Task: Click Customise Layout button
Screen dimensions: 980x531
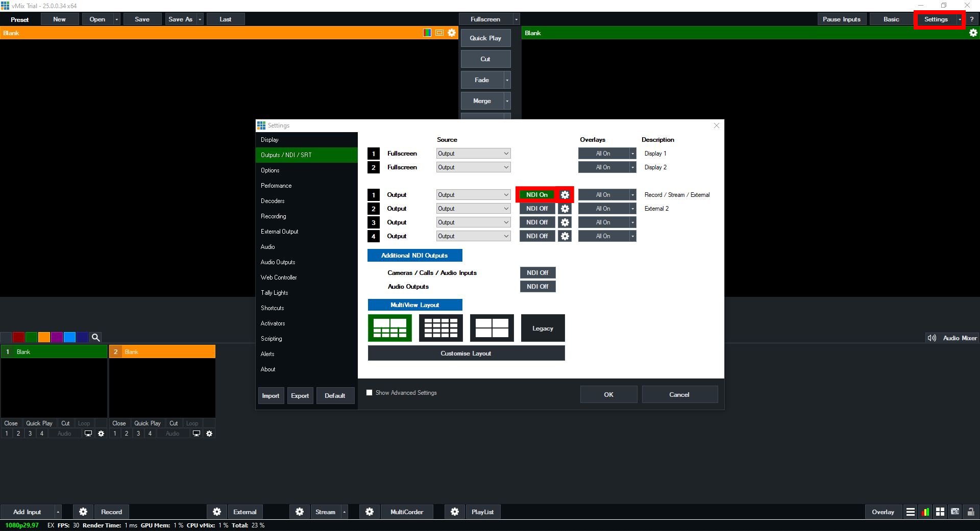Action: [x=466, y=353]
